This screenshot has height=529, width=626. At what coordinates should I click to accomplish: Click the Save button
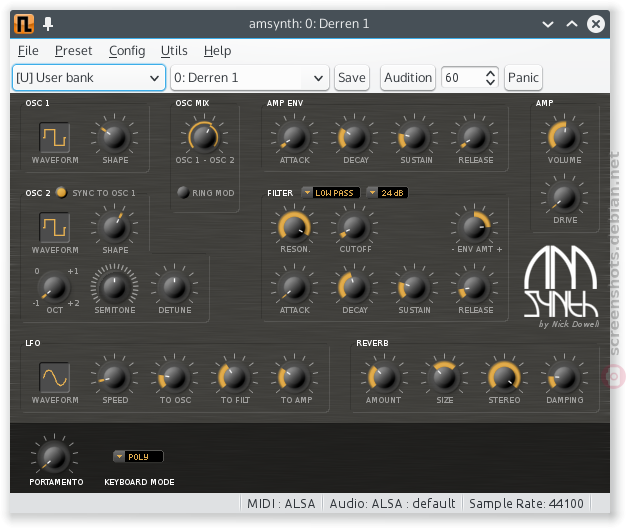pyautogui.click(x=352, y=77)
